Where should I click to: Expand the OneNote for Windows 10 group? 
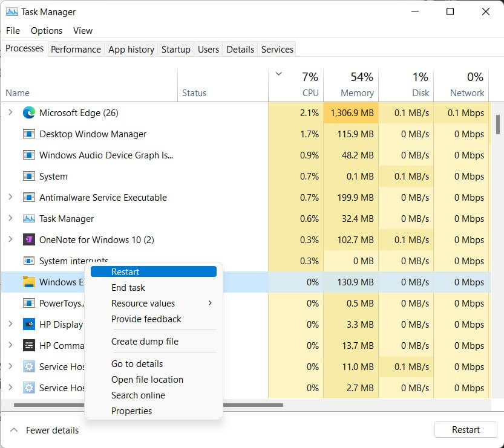[10, 239]
